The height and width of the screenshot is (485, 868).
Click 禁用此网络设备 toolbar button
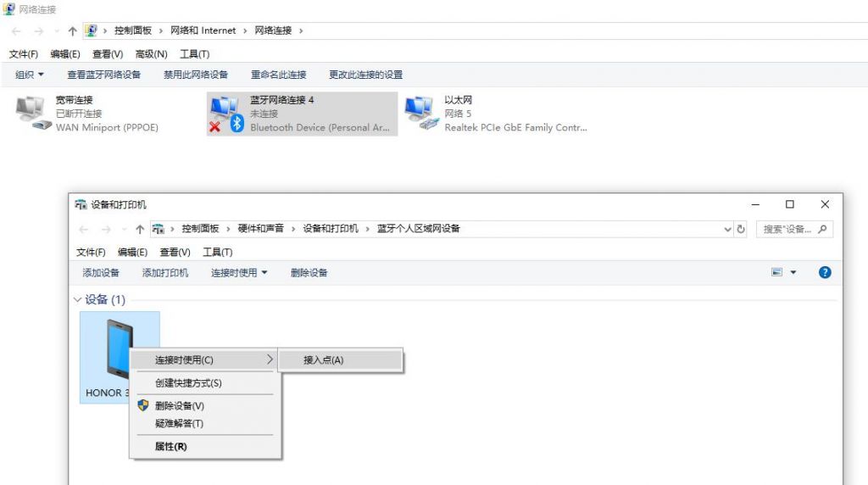[196, 75]
